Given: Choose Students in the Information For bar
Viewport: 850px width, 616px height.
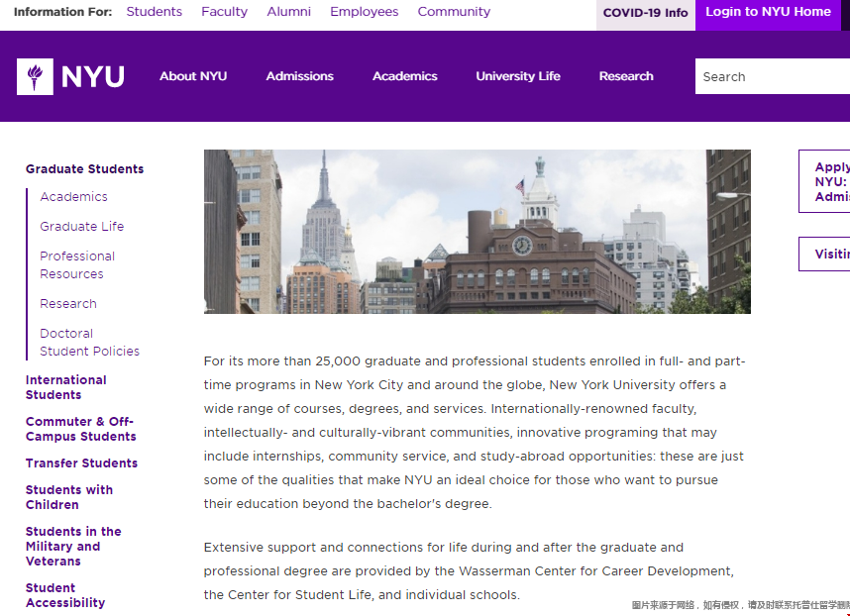Looking at the screenshot, I should pos(154,12).
